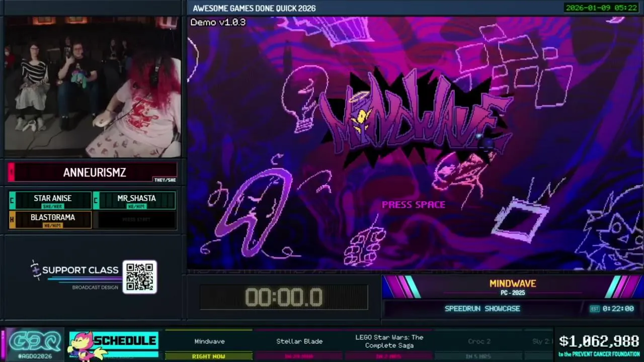This screenshot has width=644, height=362.
Task: Click the EST badge next to estimate
Action: pos(595,309)
